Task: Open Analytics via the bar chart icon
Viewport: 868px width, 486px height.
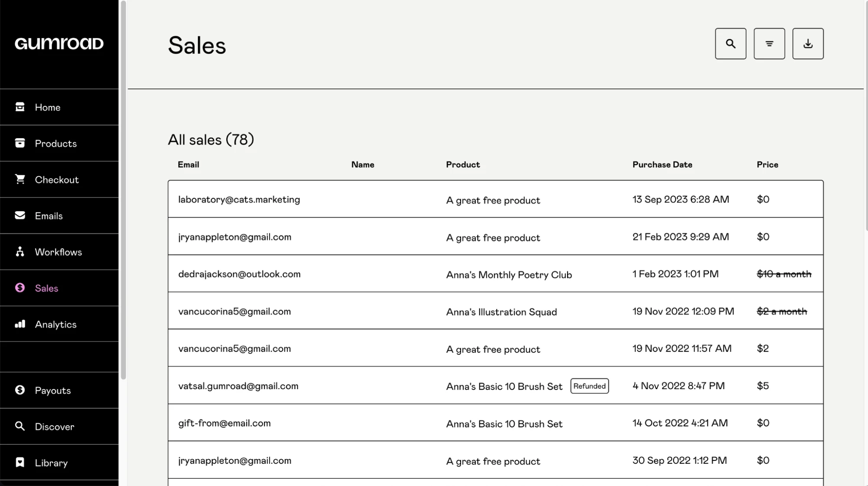Action: [20, 324]
